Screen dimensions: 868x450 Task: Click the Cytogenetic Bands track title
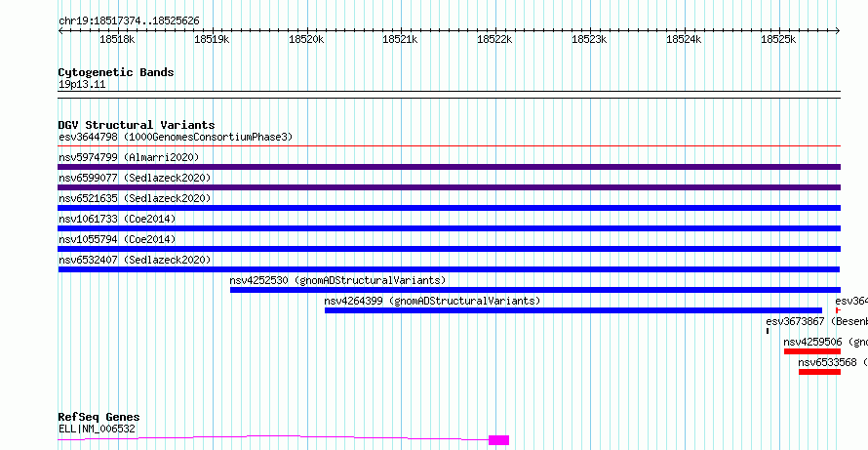(116, 72)
